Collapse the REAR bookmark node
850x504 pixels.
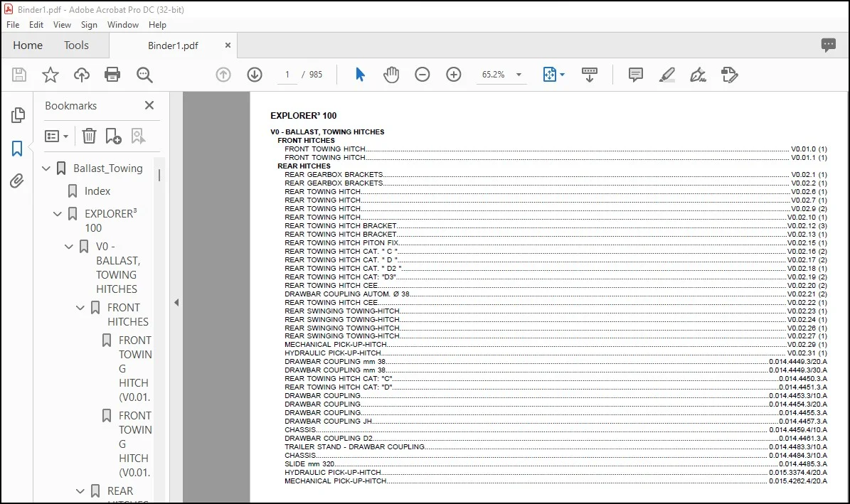pos(80,491)
